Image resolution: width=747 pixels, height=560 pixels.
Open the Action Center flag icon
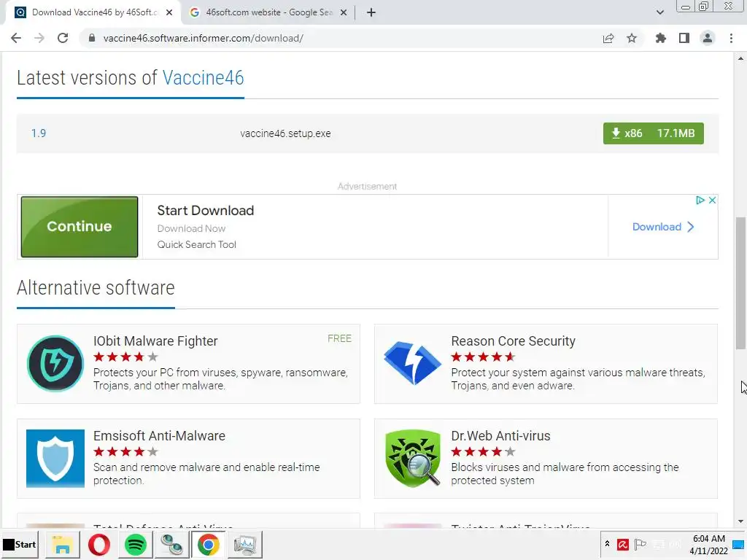click(640, 544)
